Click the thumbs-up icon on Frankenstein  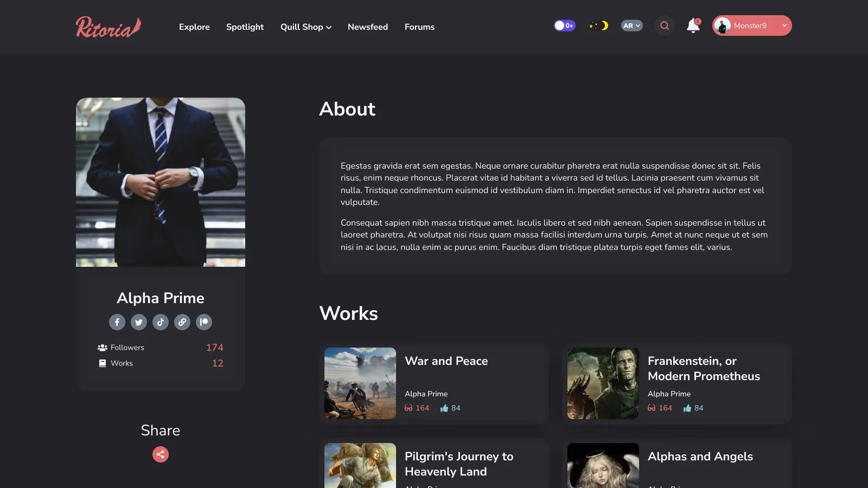(687, 408)
